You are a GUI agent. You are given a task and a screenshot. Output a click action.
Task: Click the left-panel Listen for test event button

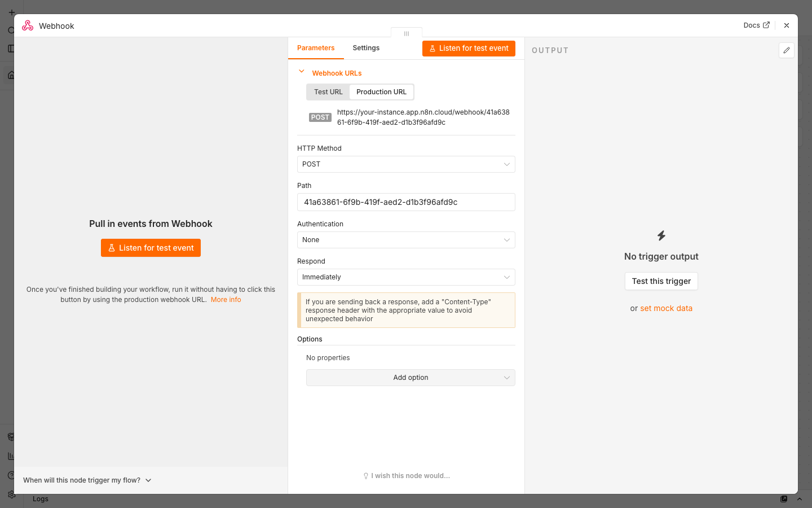point(151,248)
